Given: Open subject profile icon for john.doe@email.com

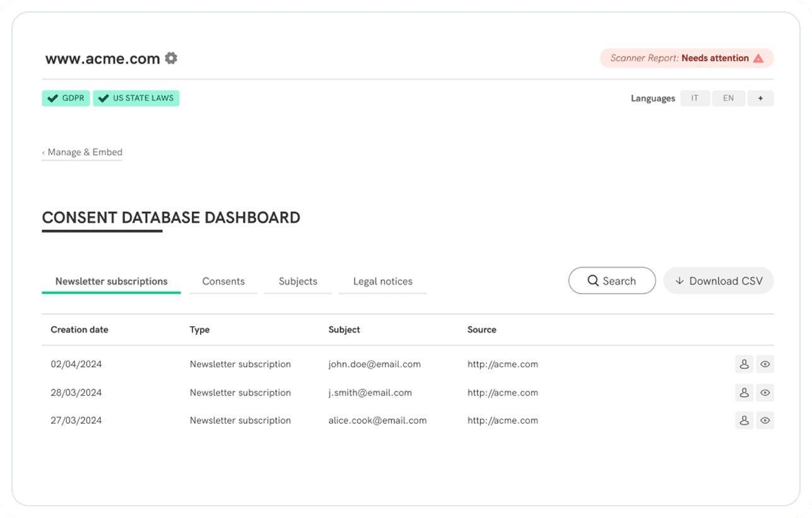Looking at the screenshot, I should [x=744, y=364].
